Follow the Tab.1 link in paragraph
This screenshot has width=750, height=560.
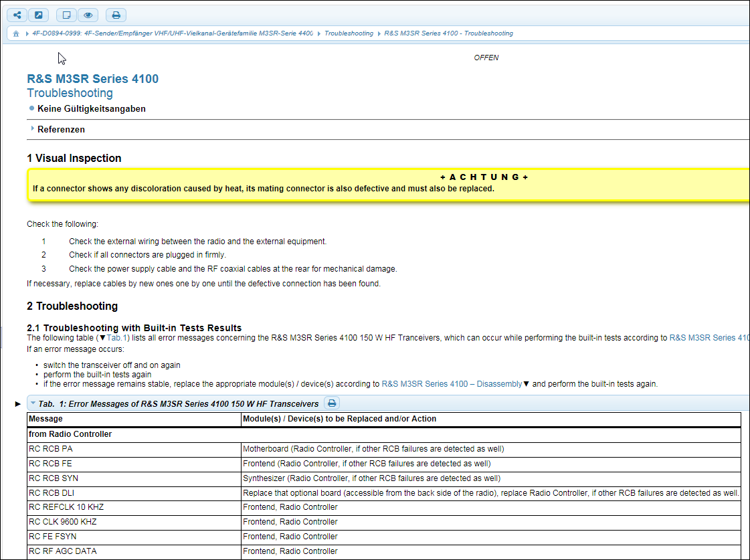116,338
